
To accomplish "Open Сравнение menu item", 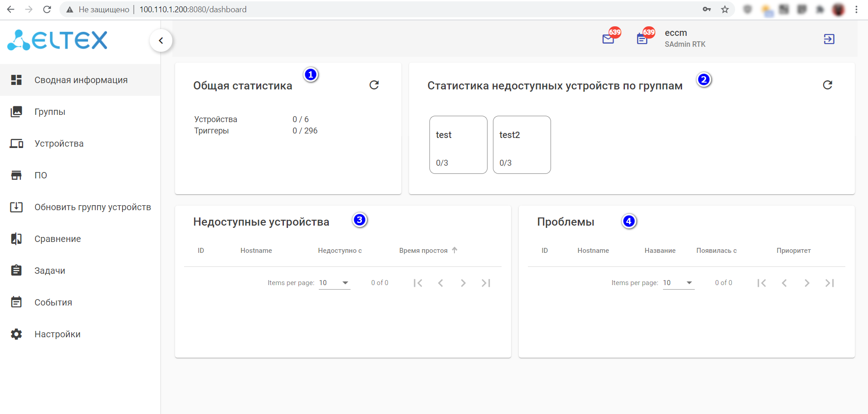I will 80,239.
